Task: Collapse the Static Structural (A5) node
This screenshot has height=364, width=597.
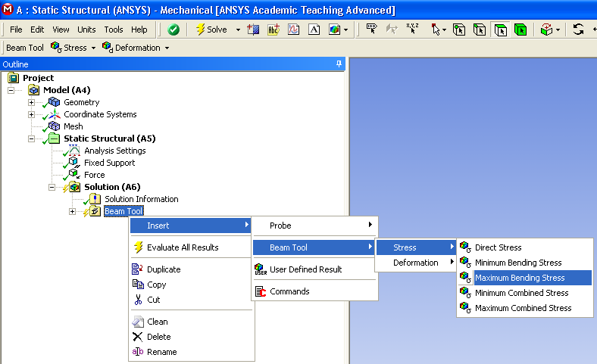Action: (x=31, y=138)
